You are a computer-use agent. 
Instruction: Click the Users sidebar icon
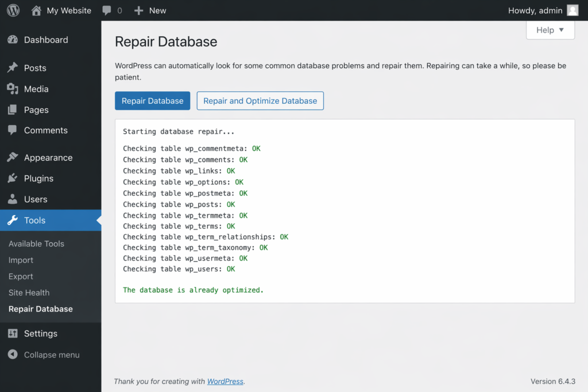tap(14, 199)
